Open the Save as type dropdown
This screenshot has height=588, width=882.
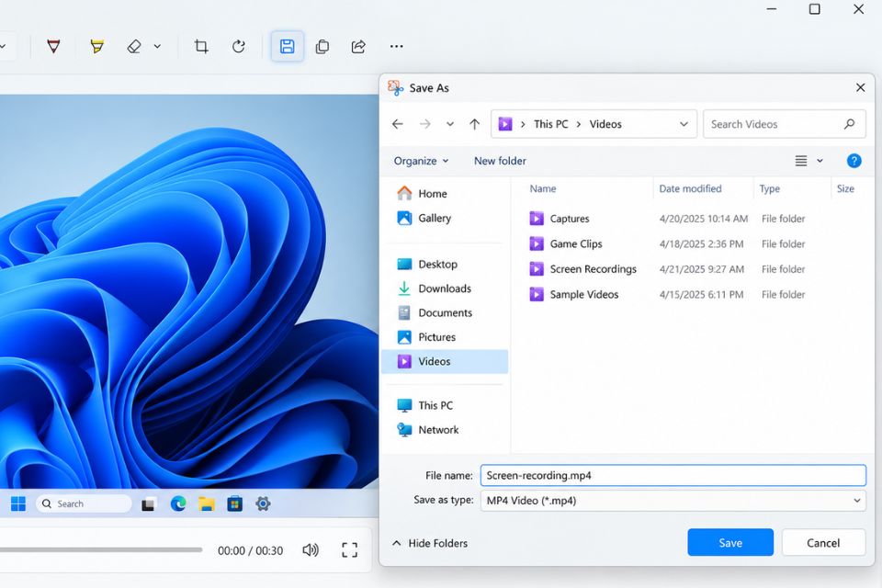pos(673,500)
